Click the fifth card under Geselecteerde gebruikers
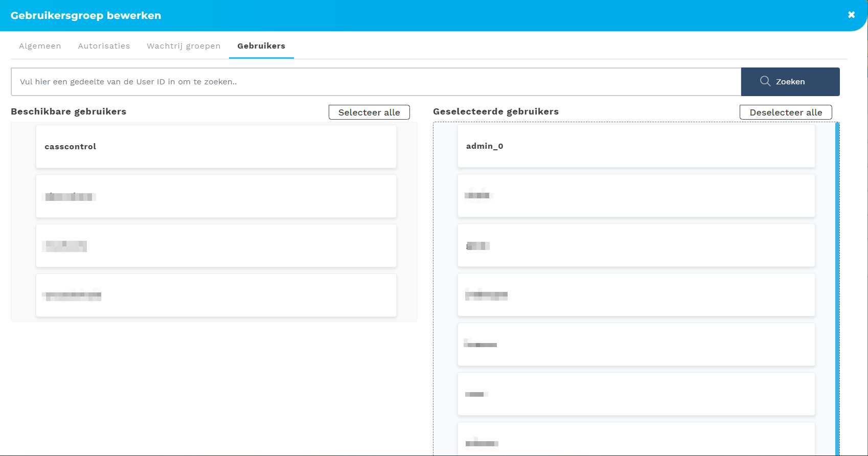 [x=636, y=345]
